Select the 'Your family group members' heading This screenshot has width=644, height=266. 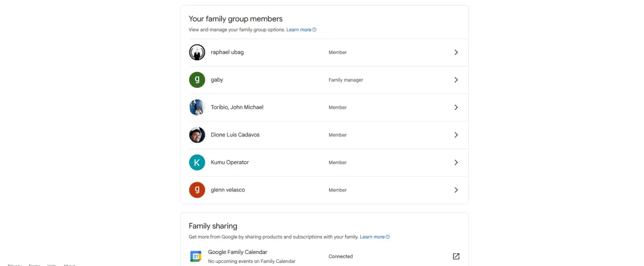235,19
